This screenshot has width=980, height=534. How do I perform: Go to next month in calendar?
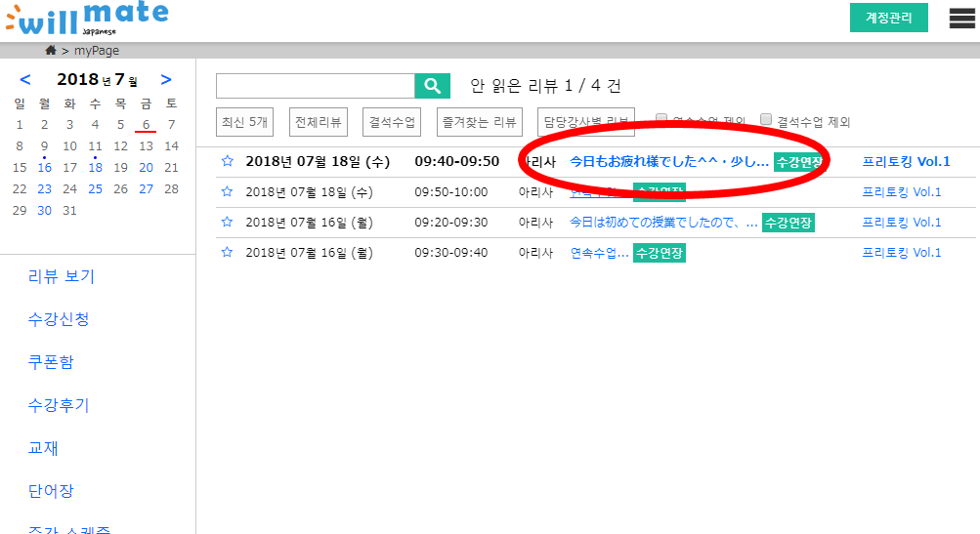pyautogui.click(x=166, y=80)
